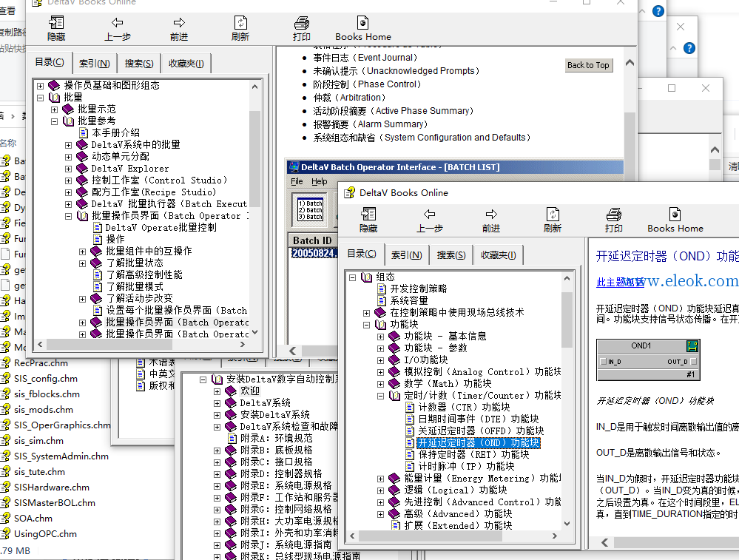Select 附录A: 环境规范 tree item
The height and width of the screenshot is (560, 739).
276,439
